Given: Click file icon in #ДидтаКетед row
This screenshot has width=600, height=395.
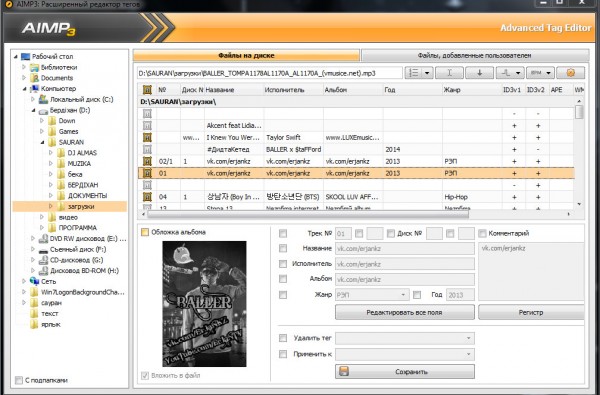Looking at the screenshot, I should [x=147, y=149].
